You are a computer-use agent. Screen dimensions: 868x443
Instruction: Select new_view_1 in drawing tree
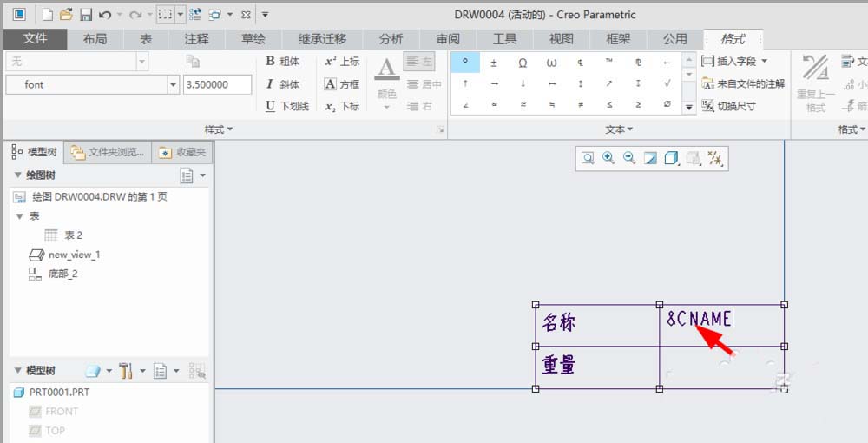64,255
